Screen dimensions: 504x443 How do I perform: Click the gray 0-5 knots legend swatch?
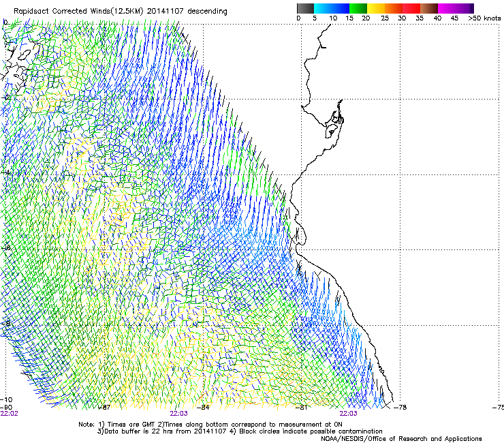click(x=305, y=8)
